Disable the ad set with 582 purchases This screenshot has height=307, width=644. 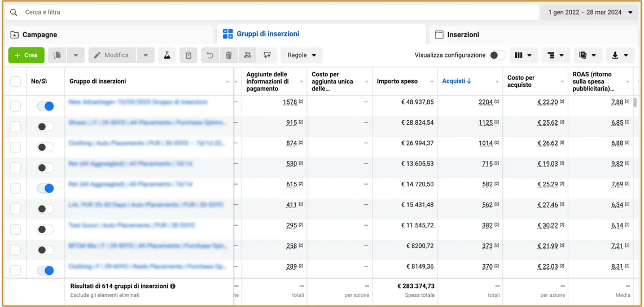pyautogui.click(x=45, y=188)
